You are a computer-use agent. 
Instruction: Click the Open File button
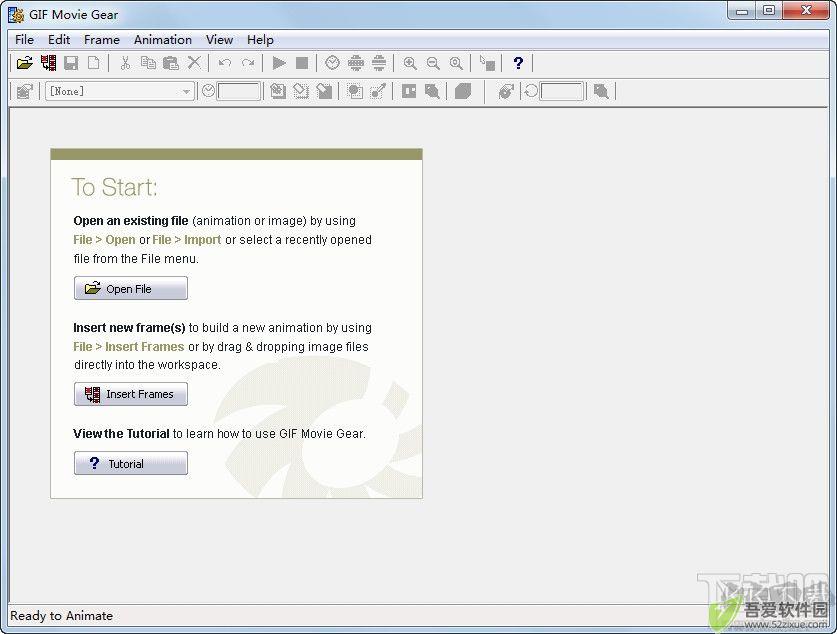(131, 288)
